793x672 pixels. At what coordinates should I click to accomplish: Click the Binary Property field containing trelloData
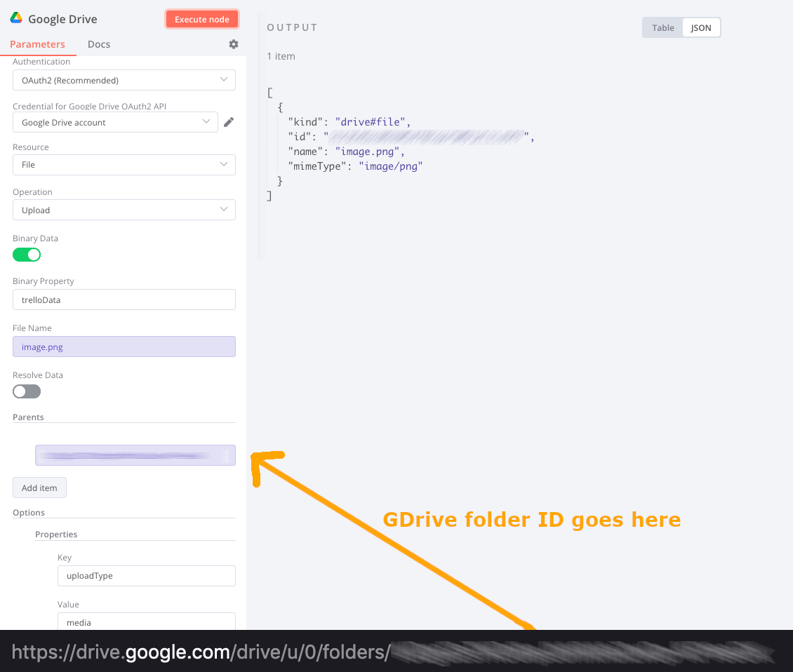tap(124, 300)
